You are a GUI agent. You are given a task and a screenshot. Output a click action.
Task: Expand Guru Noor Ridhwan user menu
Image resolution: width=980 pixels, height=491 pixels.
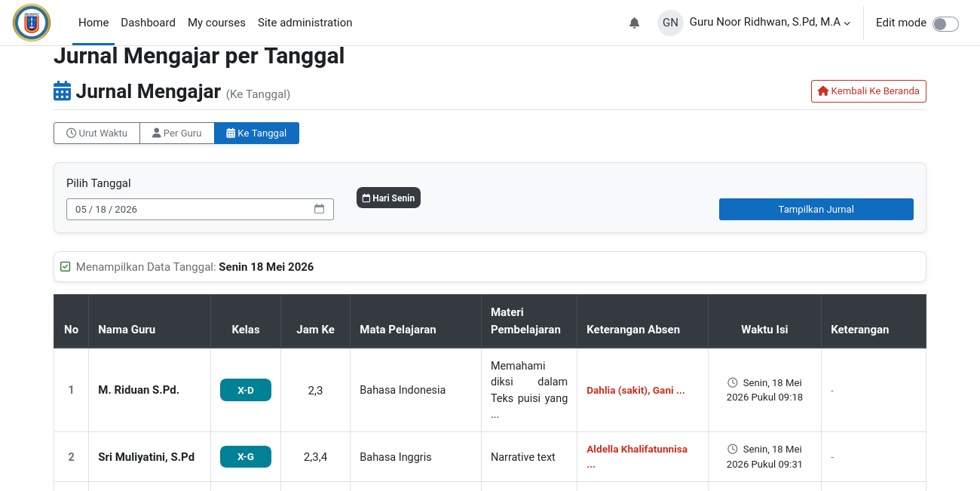point(770,23)
